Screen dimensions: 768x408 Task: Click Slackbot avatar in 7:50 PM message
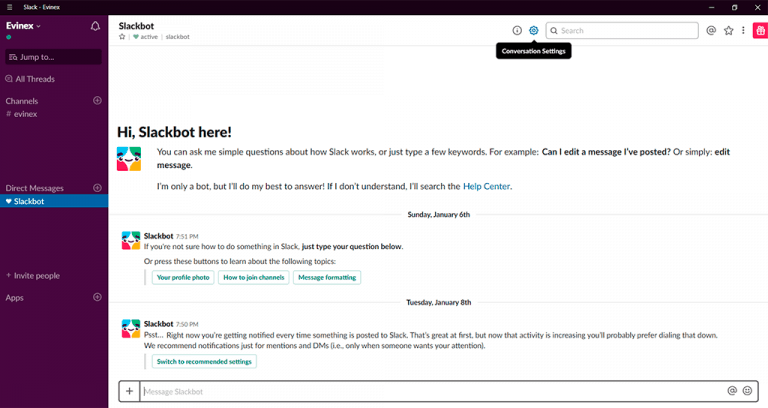[131, 329]
